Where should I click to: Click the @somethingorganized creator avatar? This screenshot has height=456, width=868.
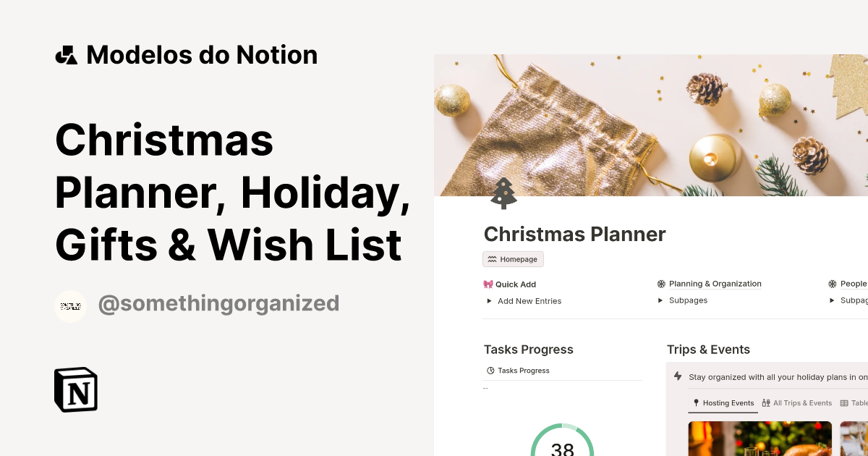tap(70, 305)
